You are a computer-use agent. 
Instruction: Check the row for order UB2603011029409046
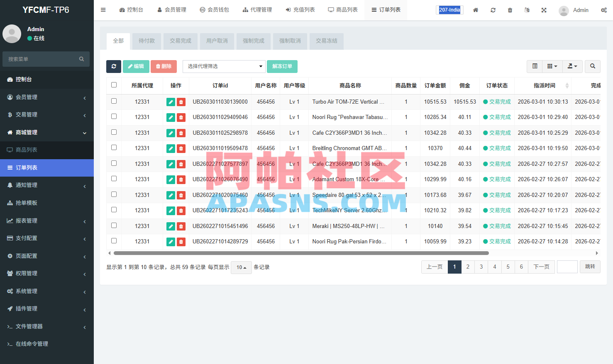point(114,116)
